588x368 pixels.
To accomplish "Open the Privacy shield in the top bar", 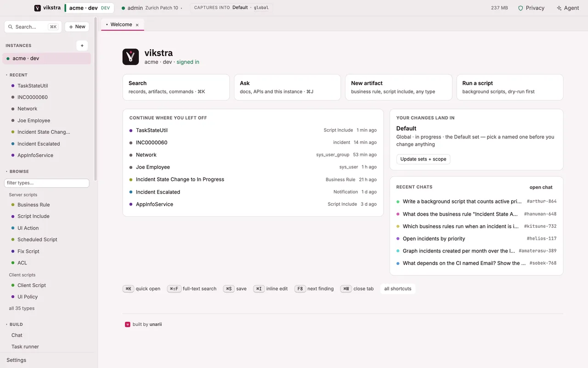I will [x=531, y=8].
